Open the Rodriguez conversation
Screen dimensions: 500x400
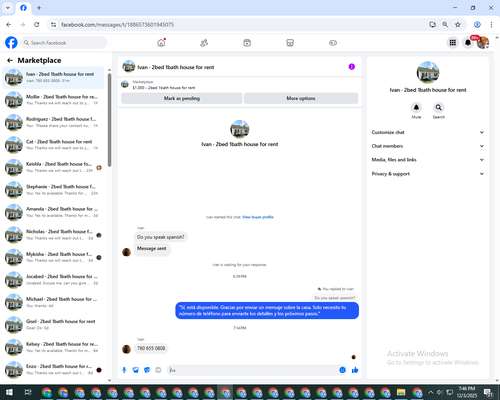[53, 122]
